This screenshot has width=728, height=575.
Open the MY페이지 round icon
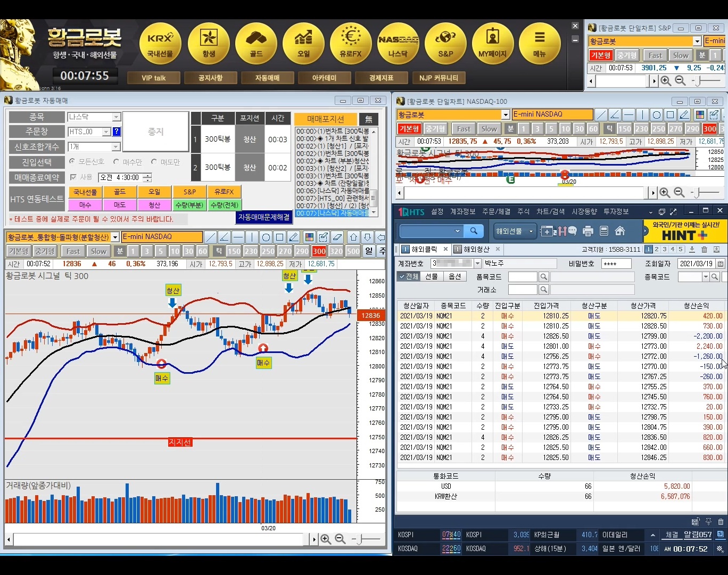[493, 44]
